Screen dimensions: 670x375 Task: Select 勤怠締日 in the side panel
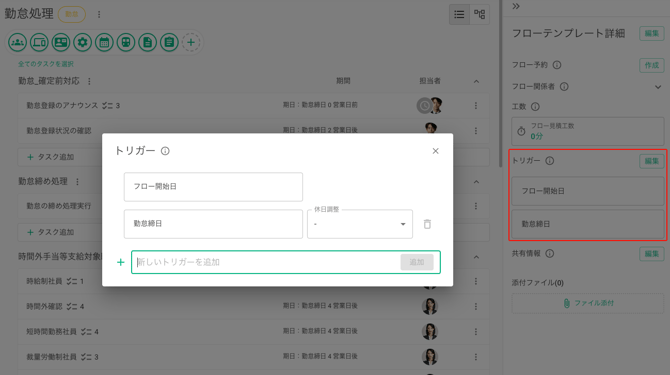pyautogui.click(x=588, y=224)
